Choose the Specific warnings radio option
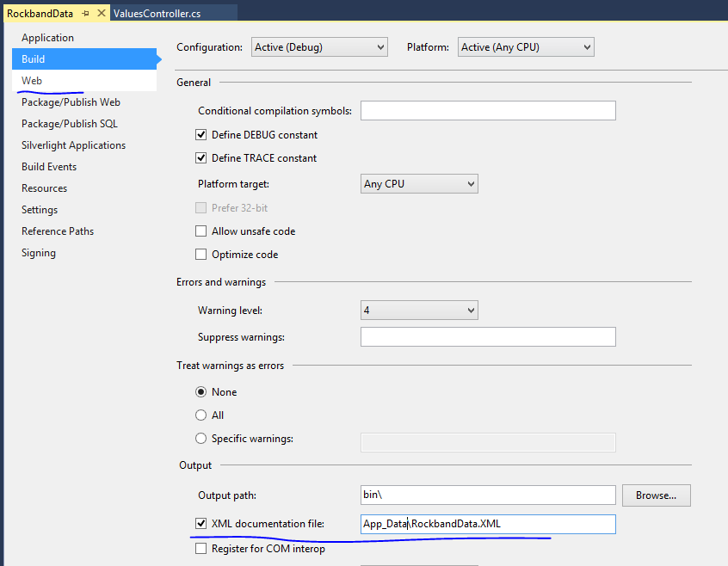The height and width of the screenshot is (566, 728). click(201, 439)
